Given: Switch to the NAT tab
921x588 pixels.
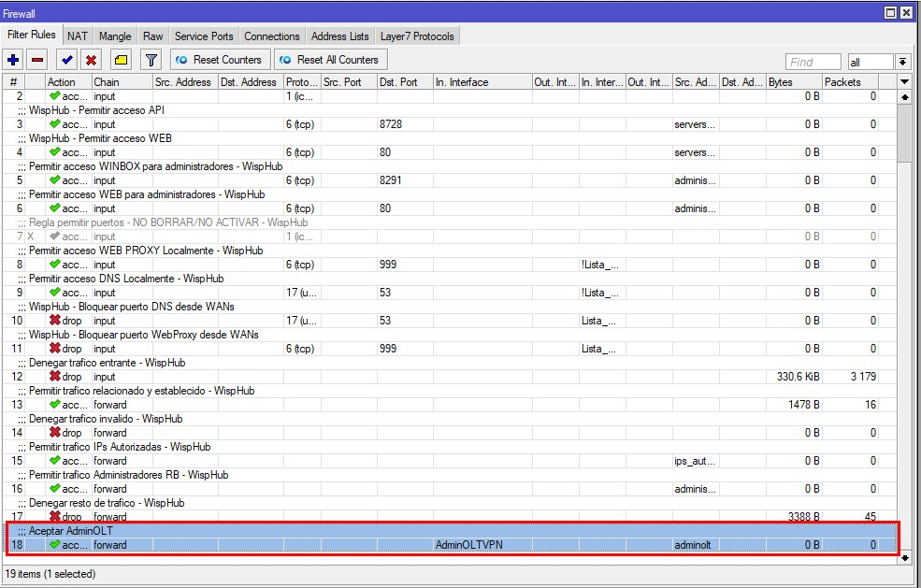Looking at the screenshot, I should (78, 36).
